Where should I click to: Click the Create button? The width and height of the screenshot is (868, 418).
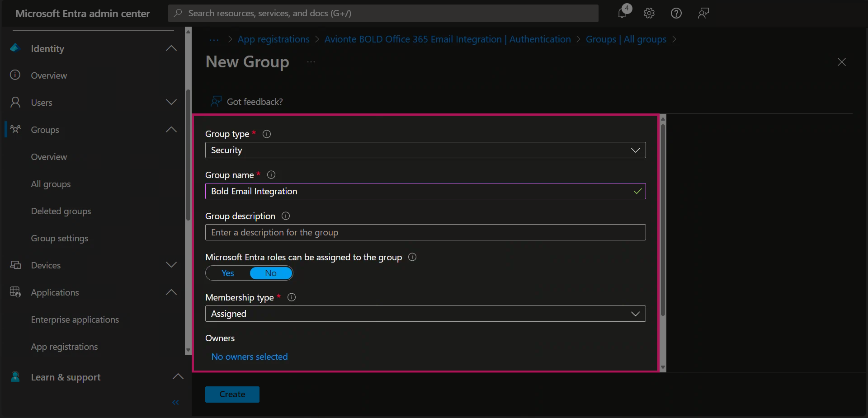pyautogui.click(x=232, y=394)
